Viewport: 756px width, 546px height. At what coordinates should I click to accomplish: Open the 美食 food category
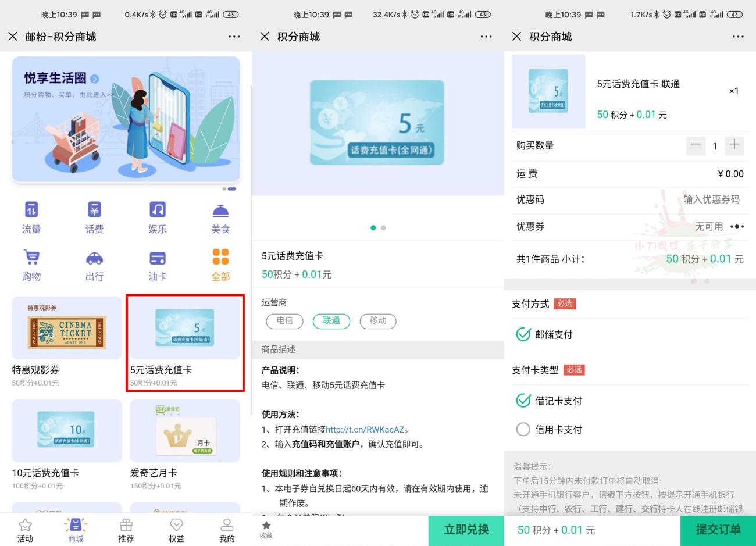(220, 217)
